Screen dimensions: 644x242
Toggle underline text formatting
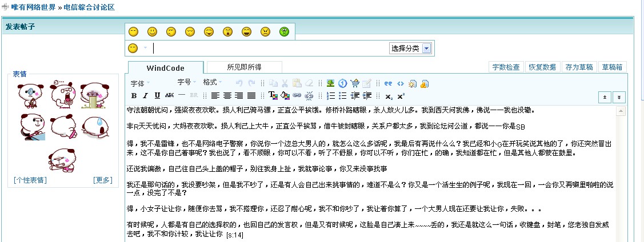point(157,95)
